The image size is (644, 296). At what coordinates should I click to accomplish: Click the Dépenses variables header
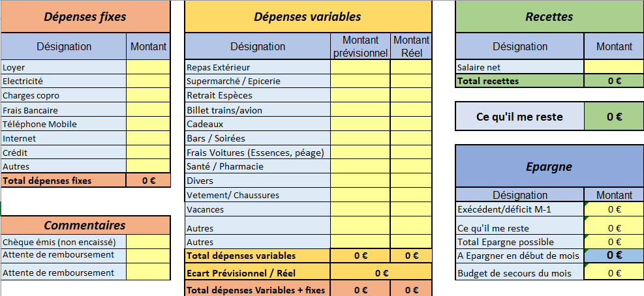[308, 16]
